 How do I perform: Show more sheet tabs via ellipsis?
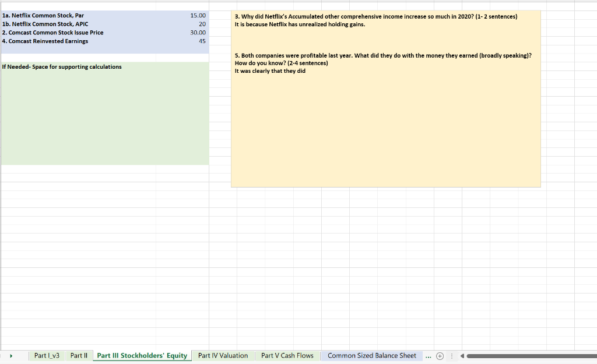pyautogui.click(x=429, y=356)
